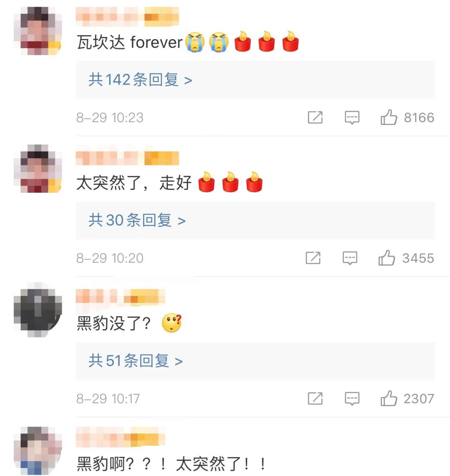450x476 pixels.
Task: Repost the 瓦坎达 forever comment
Action: coord(315,117)
